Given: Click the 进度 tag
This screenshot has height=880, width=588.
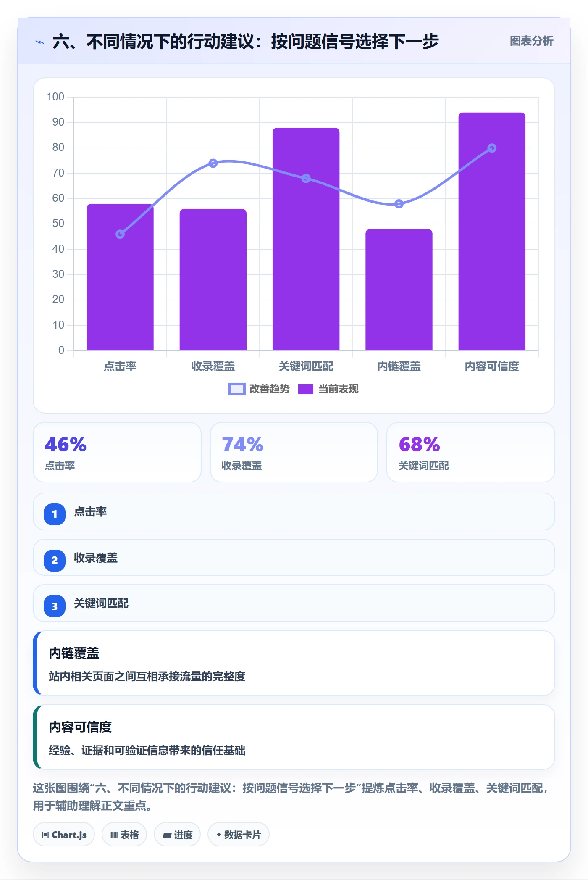Looking at the screenshot, I should point(177,835).
